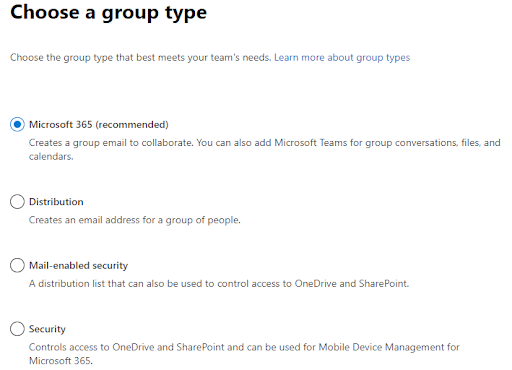Click the Mail-enabled security label
Image resolution: width=512 pixels, height=370 pixels.
78,266
